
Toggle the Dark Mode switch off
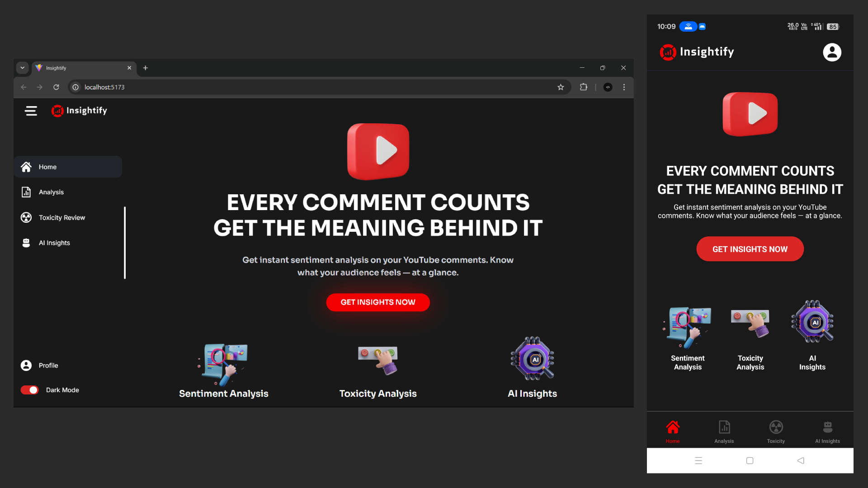[30, 390]
